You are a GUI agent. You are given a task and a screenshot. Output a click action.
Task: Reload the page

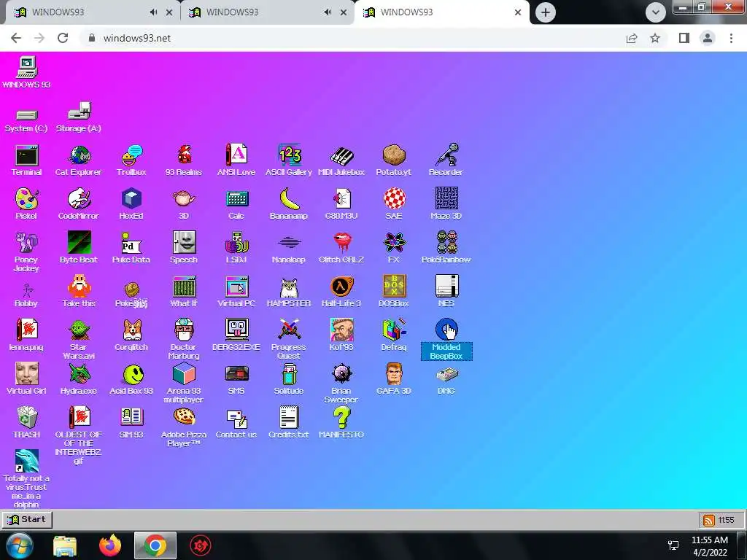(63, 38)
